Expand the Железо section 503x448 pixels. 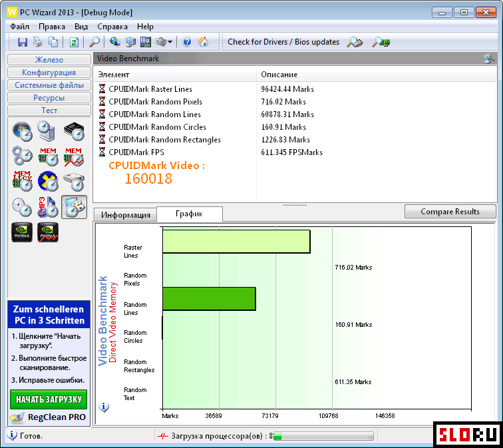point(49,60)
